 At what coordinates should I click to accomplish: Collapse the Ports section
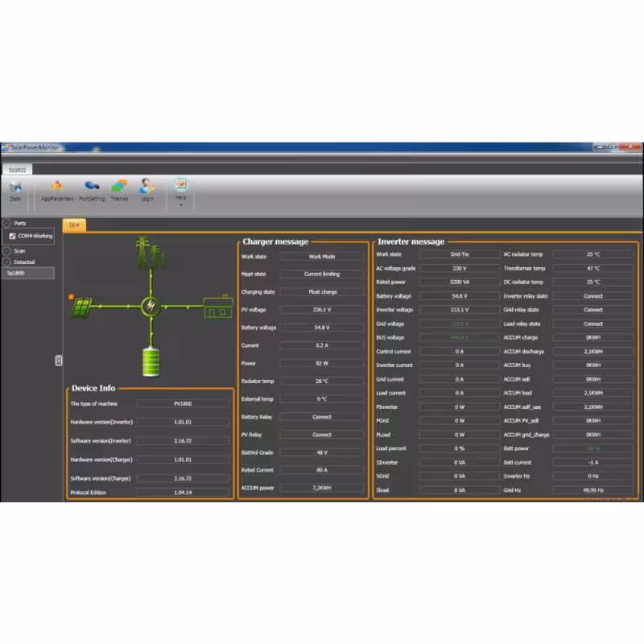pyautogui.click(x=6, y=223)
